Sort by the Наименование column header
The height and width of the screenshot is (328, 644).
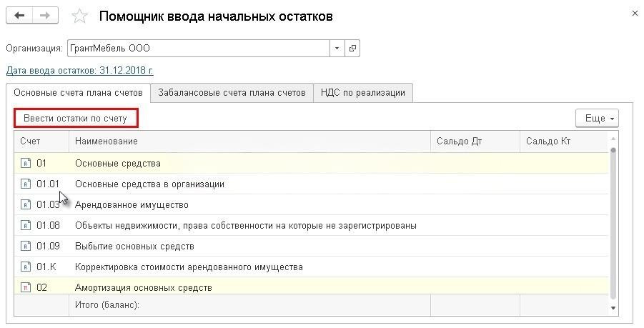tap(249, 141)
